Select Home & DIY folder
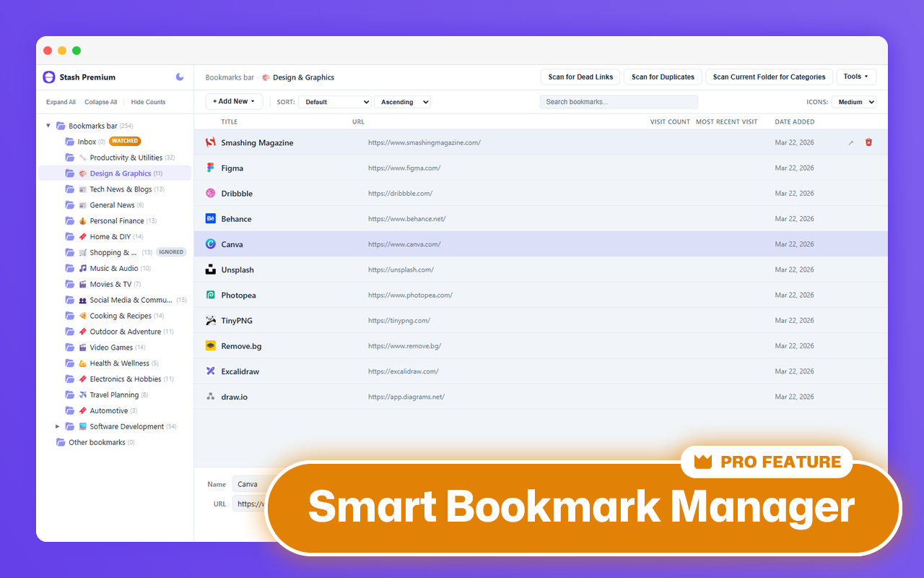The height and width of the screenshot is (578, 924). 115,236
